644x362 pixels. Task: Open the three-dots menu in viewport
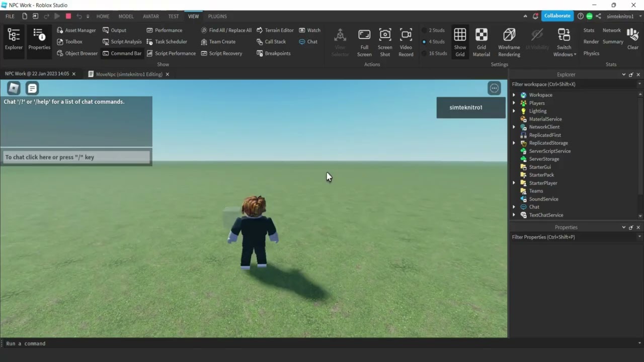tap(495, 88)
